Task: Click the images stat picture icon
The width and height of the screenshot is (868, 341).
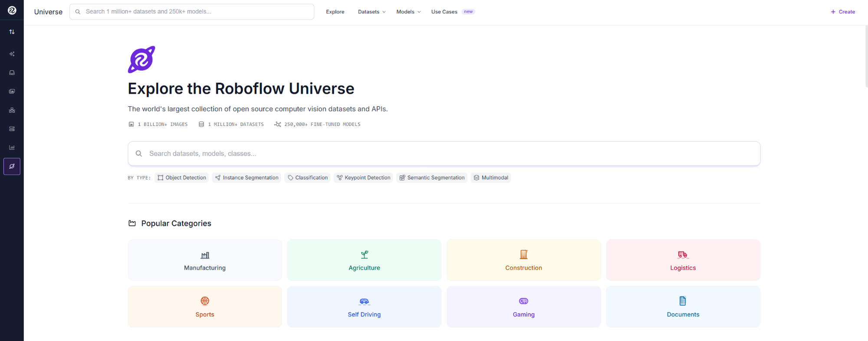Action: (x=132, y=124)
